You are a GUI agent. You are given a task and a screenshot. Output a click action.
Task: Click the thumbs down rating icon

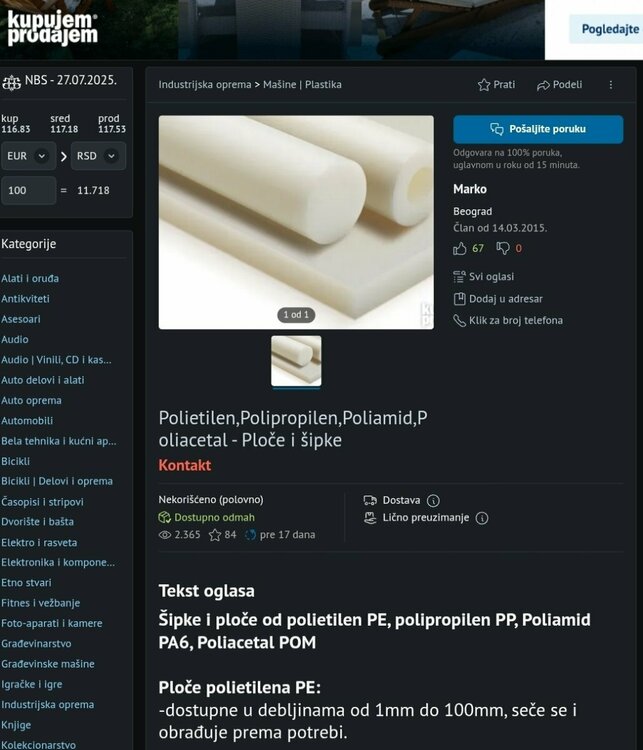(x=502, y=248)
